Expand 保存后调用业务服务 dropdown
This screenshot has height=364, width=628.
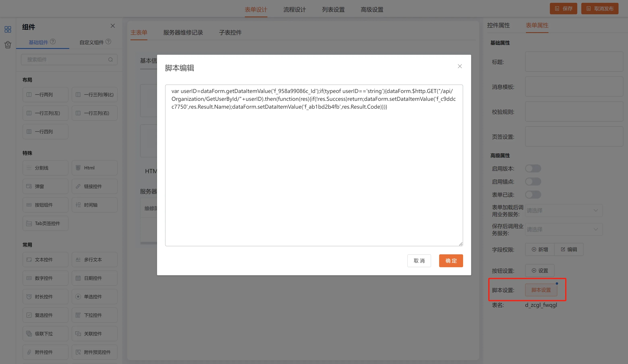pos(564,229)
